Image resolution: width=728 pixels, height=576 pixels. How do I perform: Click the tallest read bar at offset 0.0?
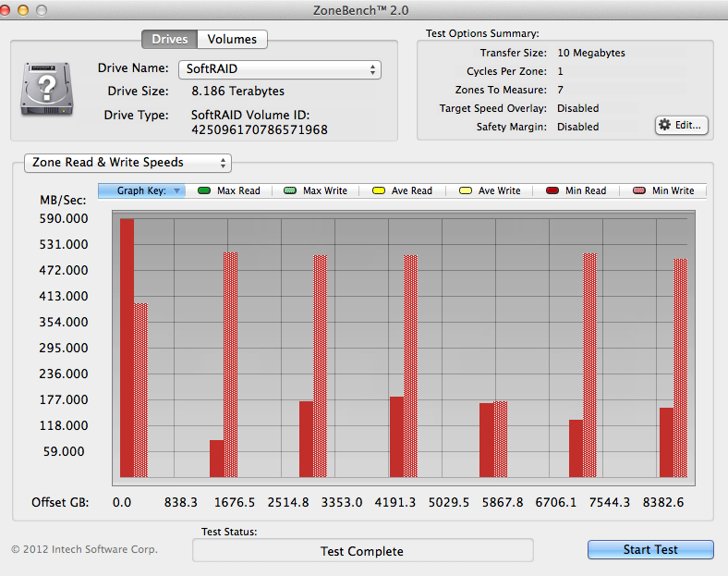(127, 347)
